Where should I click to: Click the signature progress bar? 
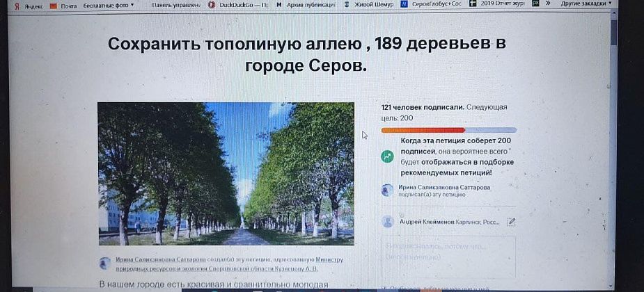click(448, 130)
